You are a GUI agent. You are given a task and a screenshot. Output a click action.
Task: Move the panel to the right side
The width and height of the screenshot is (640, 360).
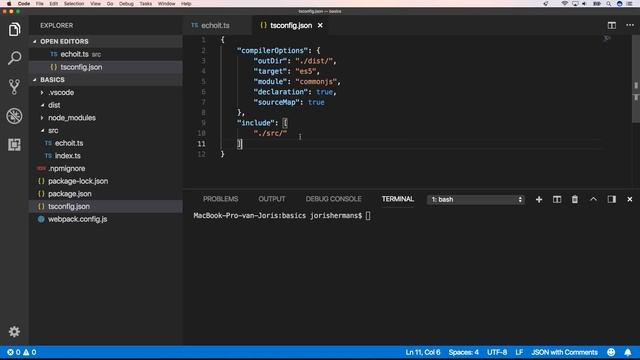tap(611, 199)
